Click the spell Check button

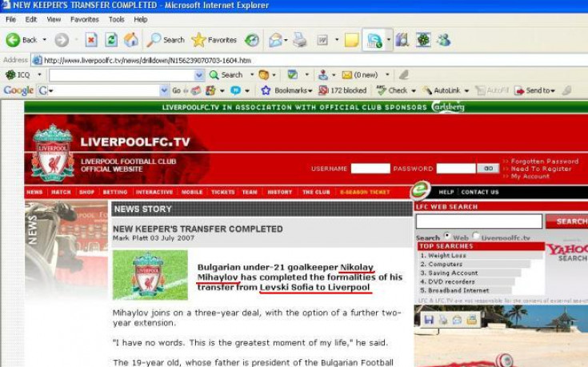point(392,90)
